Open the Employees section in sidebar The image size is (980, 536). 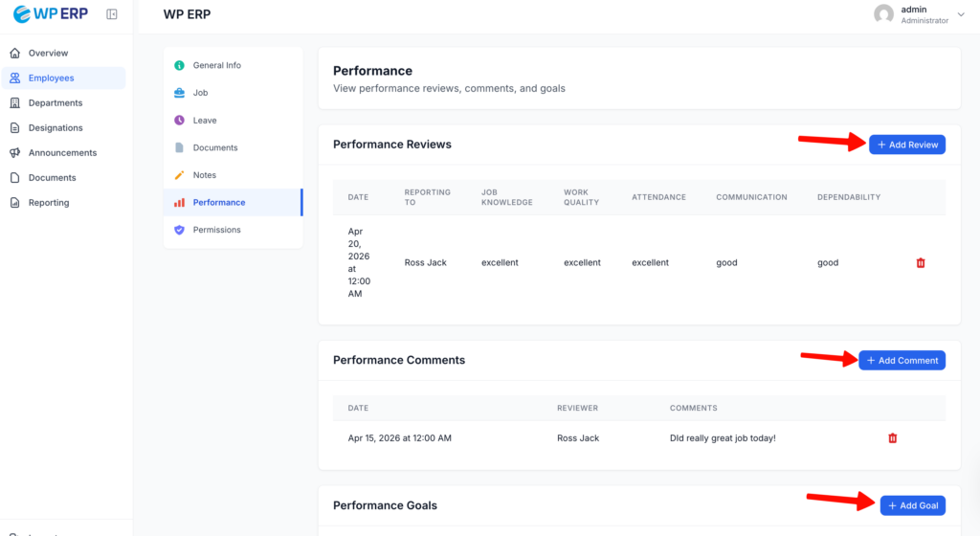[x=51, y=78]
